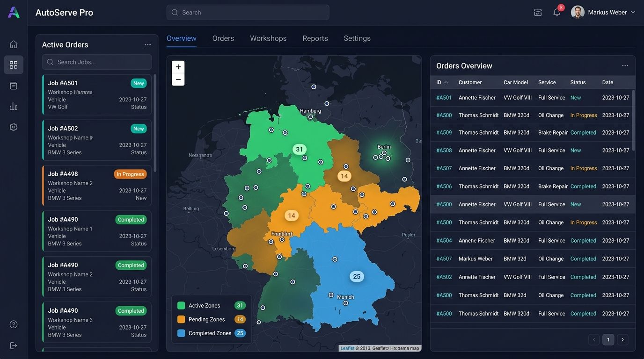This screenshot has width=644, height=359.
Task: Switch to the Reports tab
Action: 315,38
